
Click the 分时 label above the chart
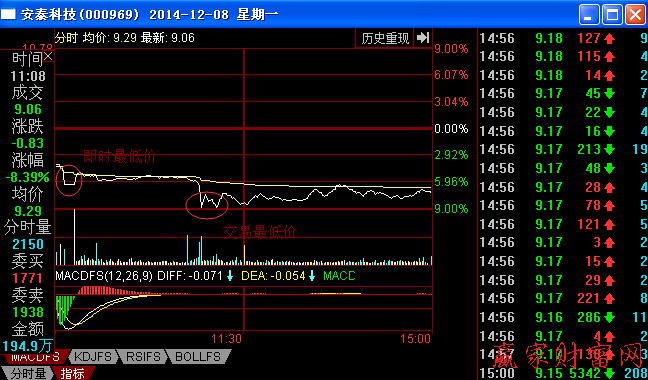click(67, 38)
